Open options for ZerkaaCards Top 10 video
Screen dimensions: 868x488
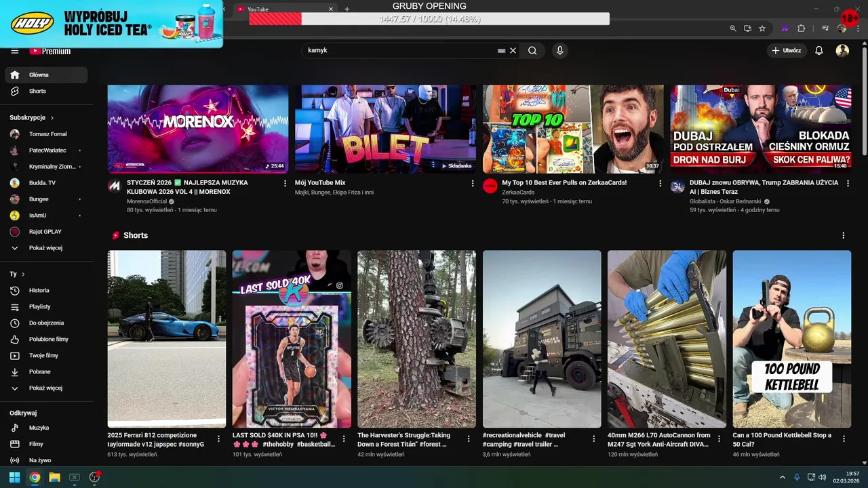tap(660, 183)
